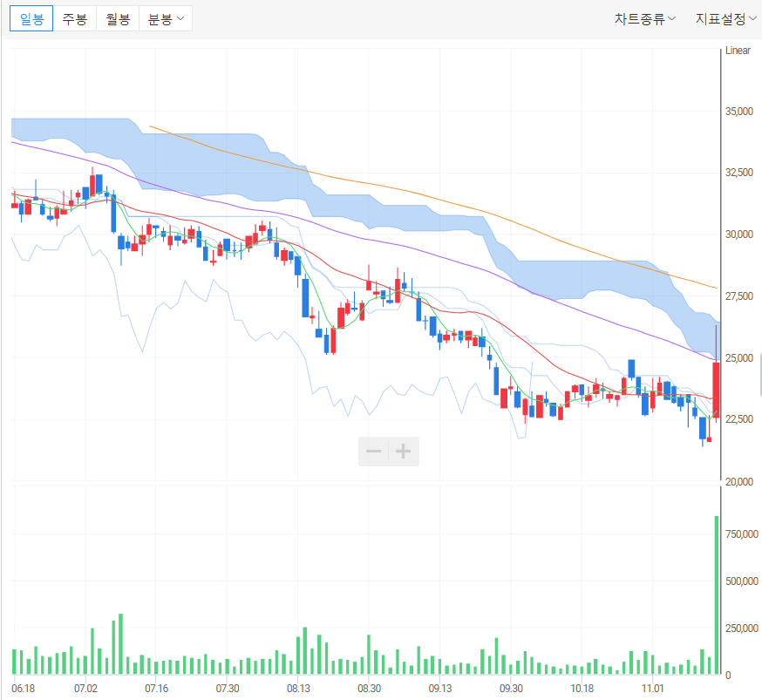Zoom in the chart with plus icon
762x700 pixels.
(x=404, y=452)
